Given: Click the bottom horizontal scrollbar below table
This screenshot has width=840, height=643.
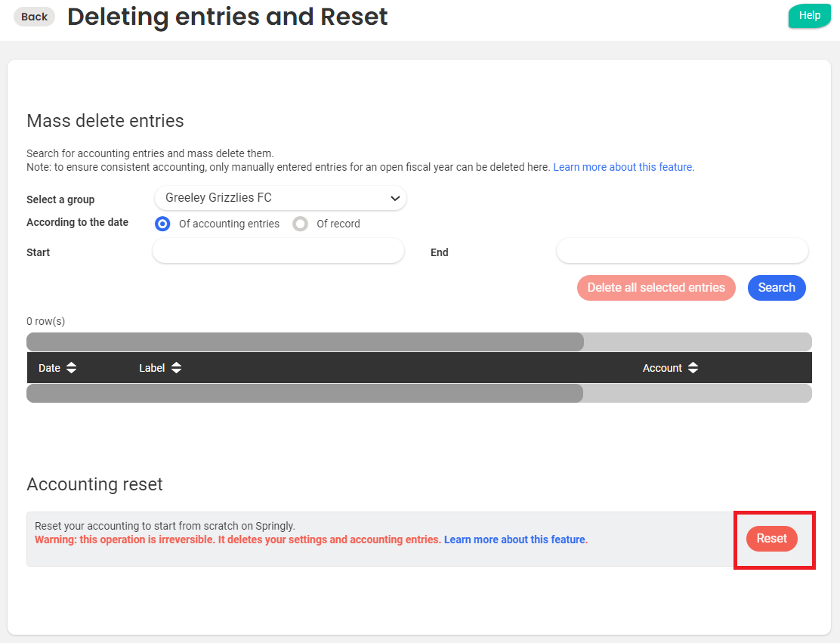Looking at the screenshot, I should (x=305, y=393).
